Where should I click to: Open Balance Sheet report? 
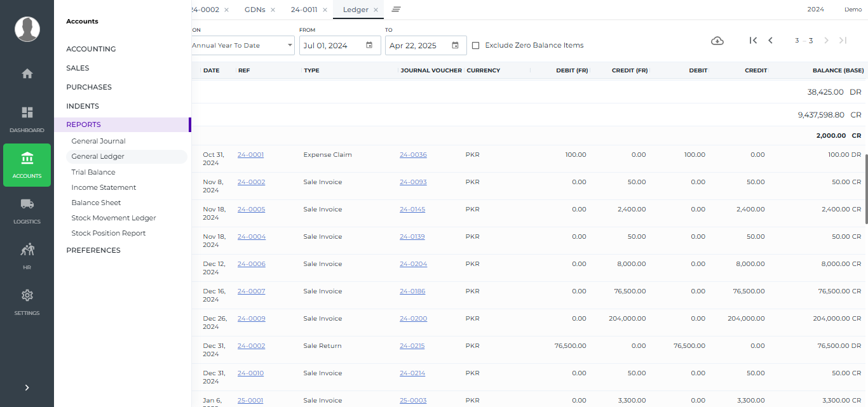(x=96, y=203)
